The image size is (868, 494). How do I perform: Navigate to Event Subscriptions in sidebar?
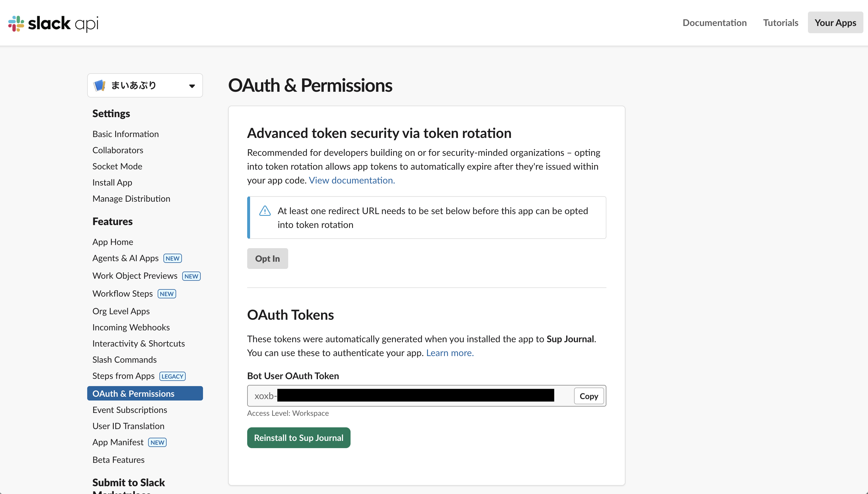tap(130, 410)
